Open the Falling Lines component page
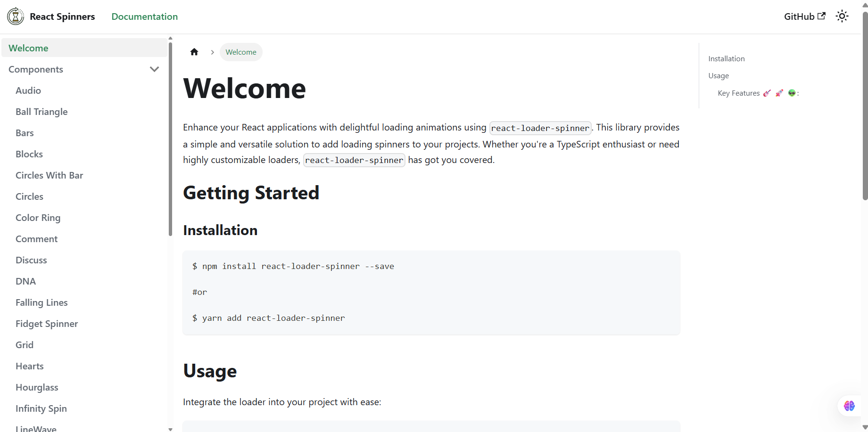The image size is (868, 432). click(x=41, y=302)
